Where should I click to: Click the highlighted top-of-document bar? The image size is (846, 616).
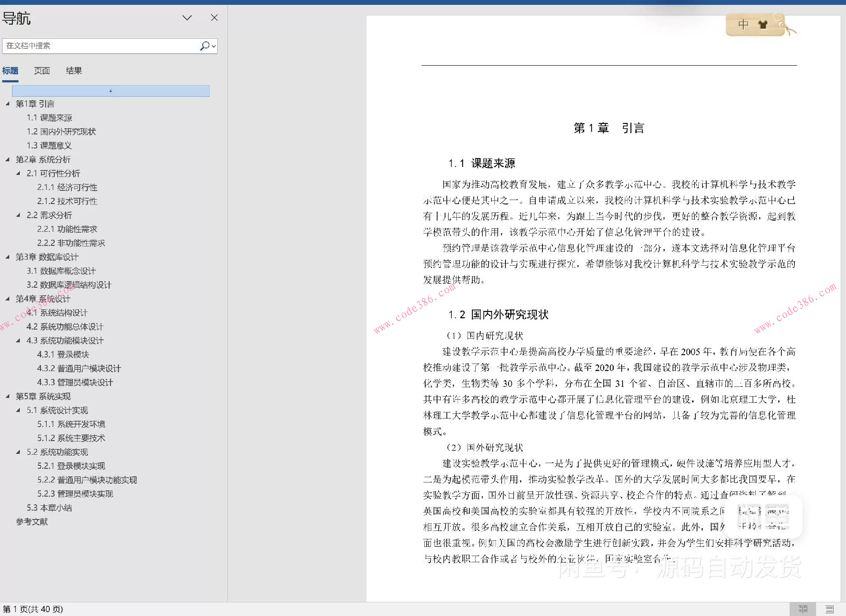111,91
